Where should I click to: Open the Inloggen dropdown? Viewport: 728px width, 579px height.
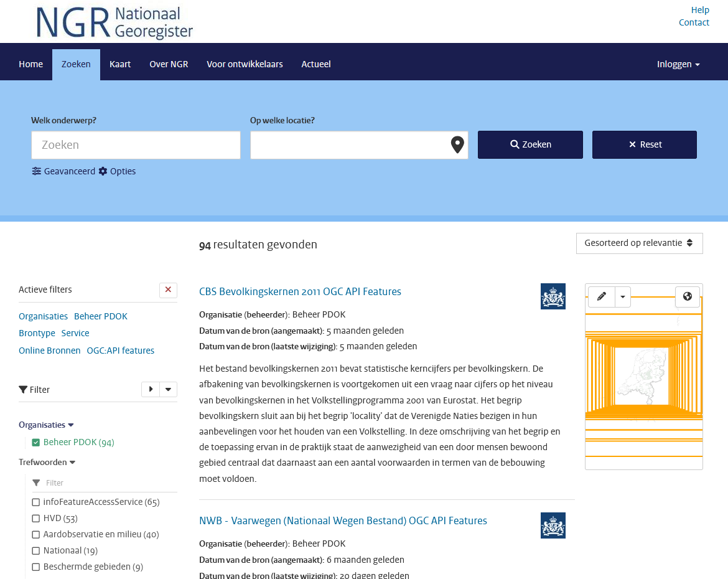point(678,64)
